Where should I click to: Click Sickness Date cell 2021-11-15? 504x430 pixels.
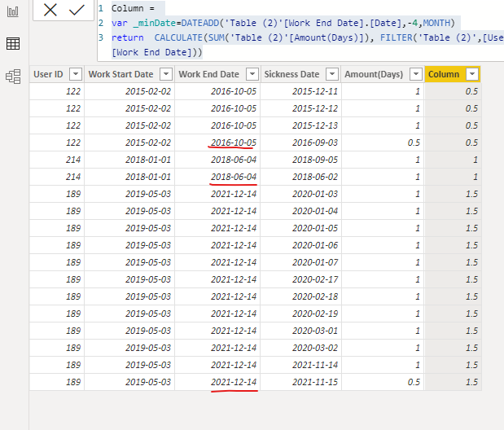point(301,382)
